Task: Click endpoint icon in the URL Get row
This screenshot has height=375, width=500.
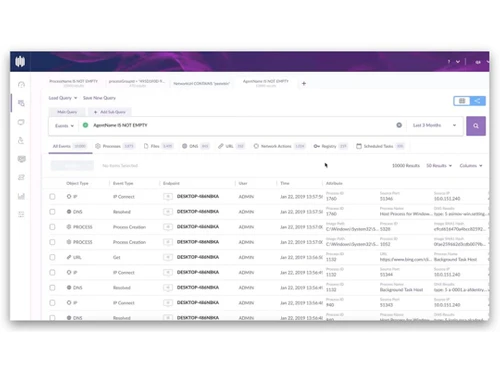Action: [x=168, y=257]
